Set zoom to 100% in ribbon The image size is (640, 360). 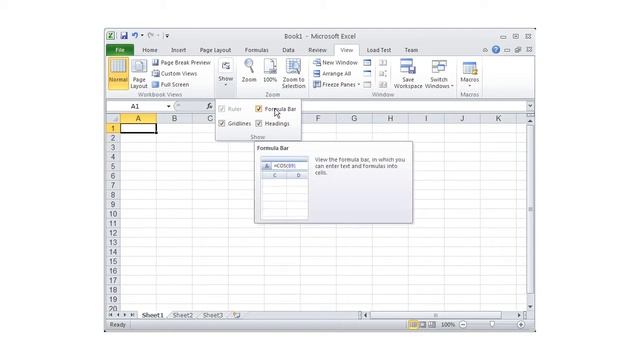click(270, 71)
